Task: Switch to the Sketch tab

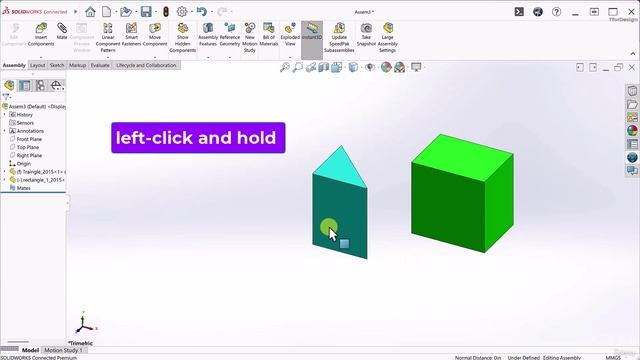Action: pyautogui.click(x=57, y=65)
